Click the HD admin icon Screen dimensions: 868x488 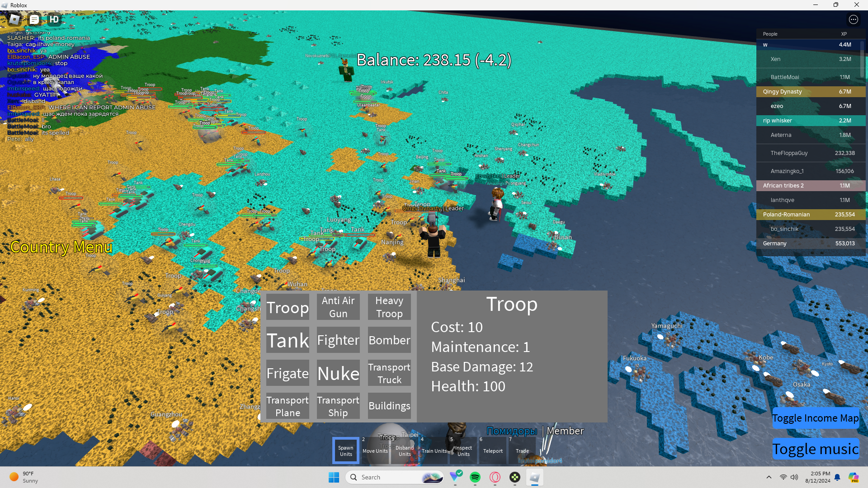tap(54, 19)
